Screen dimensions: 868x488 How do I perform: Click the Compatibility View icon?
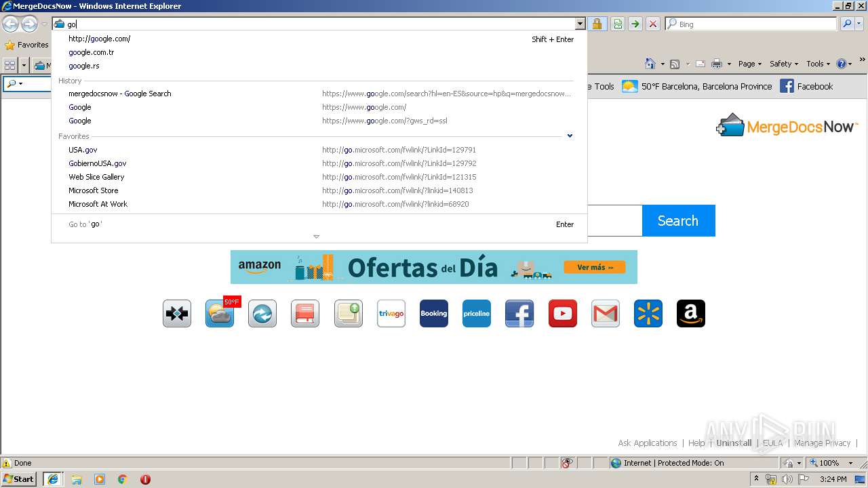[618, 24]
